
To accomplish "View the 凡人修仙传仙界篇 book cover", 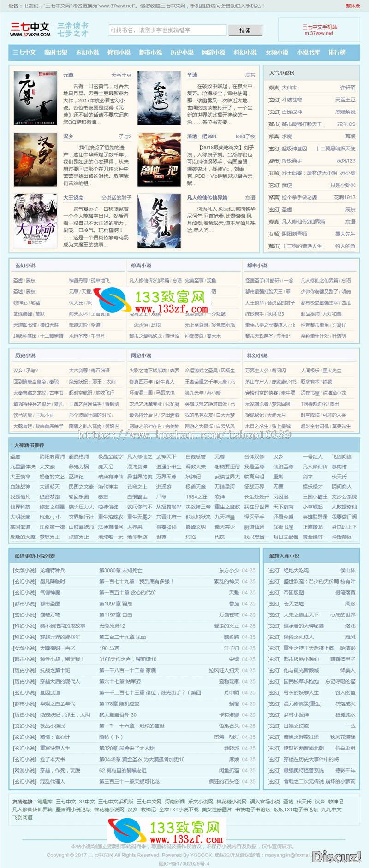I will [159, 221].
